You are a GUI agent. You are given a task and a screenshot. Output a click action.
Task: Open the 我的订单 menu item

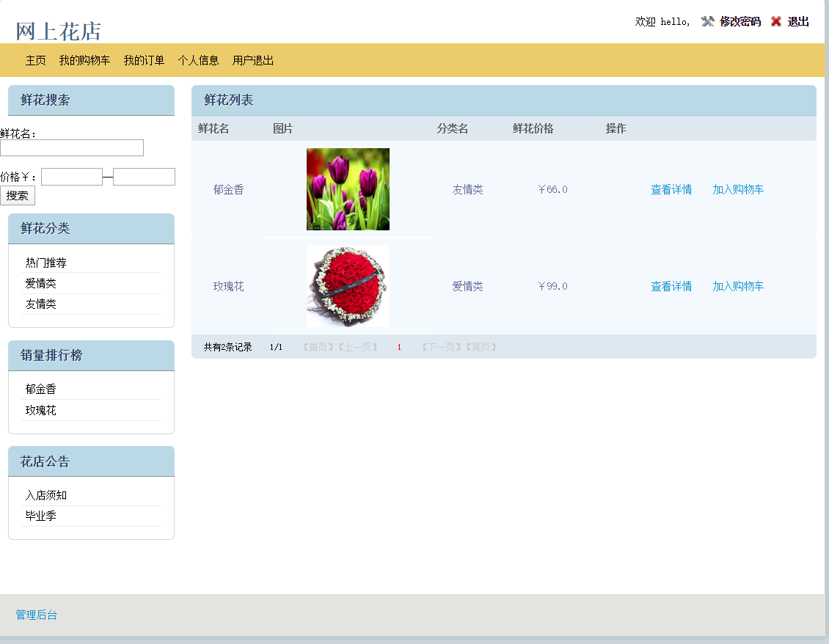[144, 60]
